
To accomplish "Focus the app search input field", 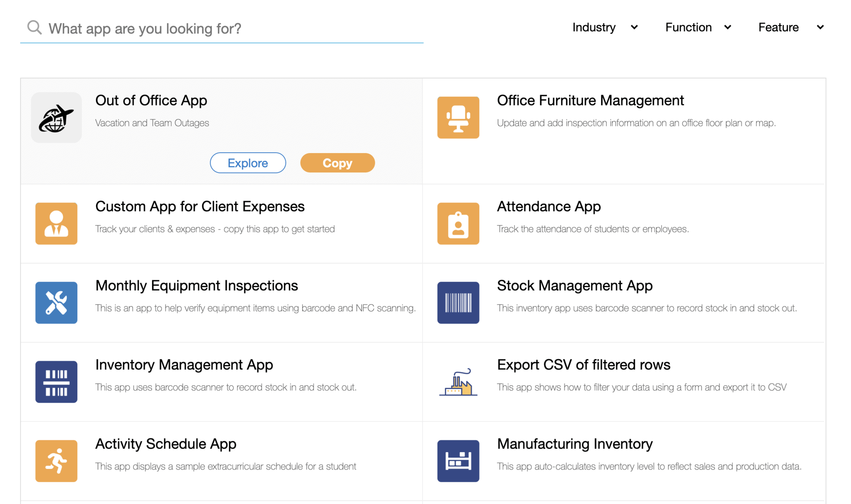I will coord(233,28).
